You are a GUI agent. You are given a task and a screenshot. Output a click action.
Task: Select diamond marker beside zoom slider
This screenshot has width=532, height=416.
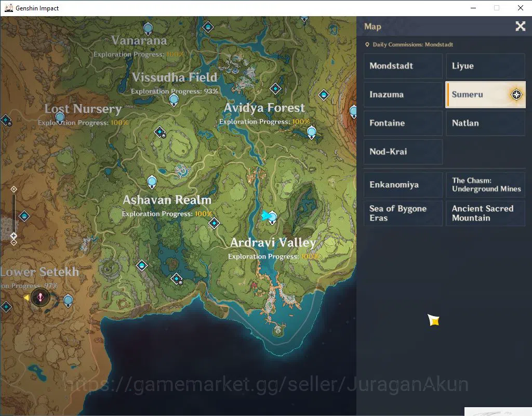tap(24, 216)
